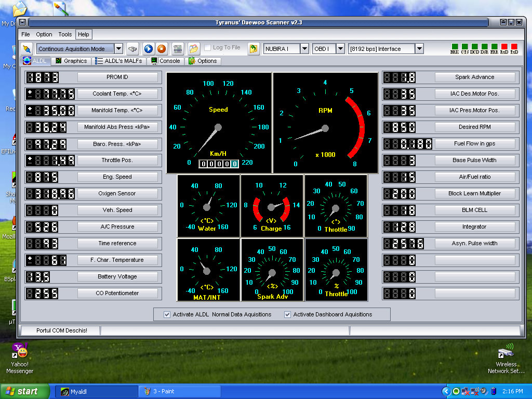Open the Help menu
532x399 pixels.
pyautogui.click(x=84, y=34)
